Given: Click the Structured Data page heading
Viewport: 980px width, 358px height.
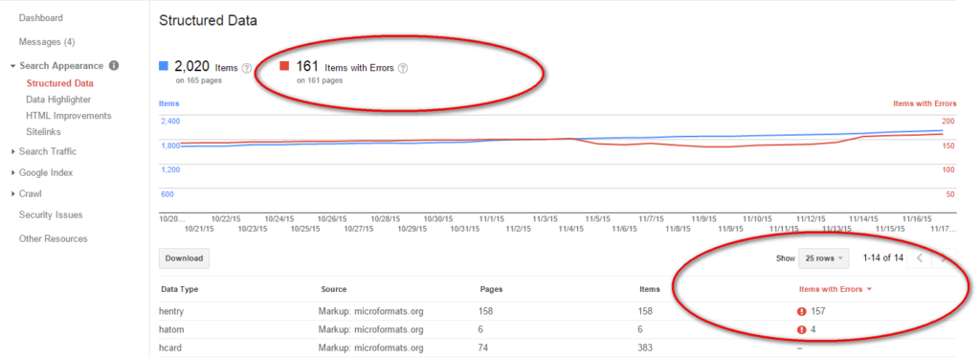Looking at the screenshot, I should click(x=208, y=21).
